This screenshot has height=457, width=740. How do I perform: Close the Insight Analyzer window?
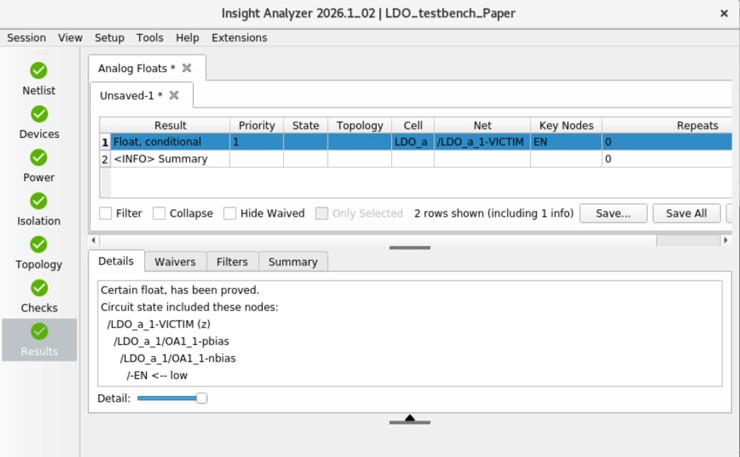724,14
